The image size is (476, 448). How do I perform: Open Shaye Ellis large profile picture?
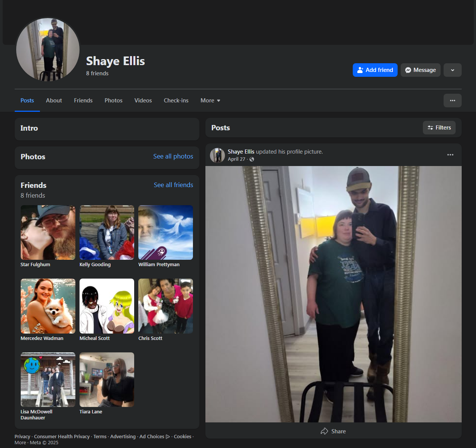click(x=48, y=50)
